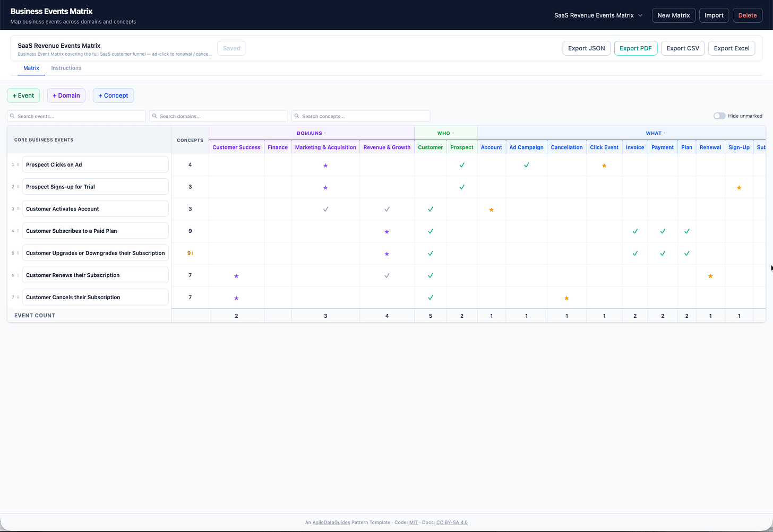Screen dimensions: 773x532
Task: Add a new event with + Event
Action: (x=23, y=95)
